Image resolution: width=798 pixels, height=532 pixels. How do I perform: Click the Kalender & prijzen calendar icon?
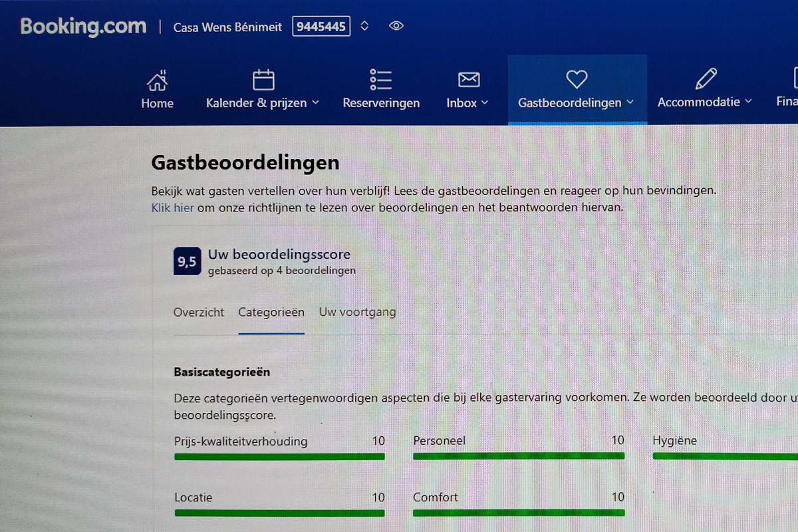pos(263,80)
